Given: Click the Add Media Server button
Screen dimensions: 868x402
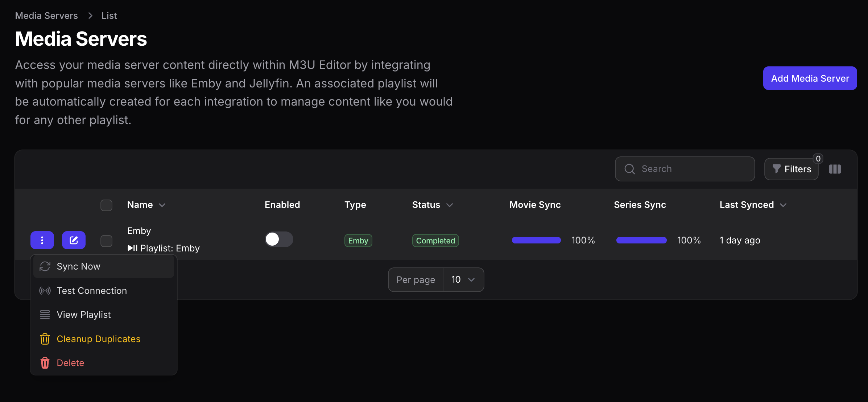Looking at the screenshot, I should [810, 78].
